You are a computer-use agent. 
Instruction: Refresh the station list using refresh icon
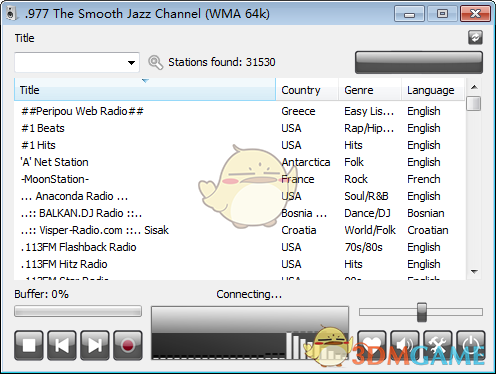pyautogui.click(x=475, y=37)
